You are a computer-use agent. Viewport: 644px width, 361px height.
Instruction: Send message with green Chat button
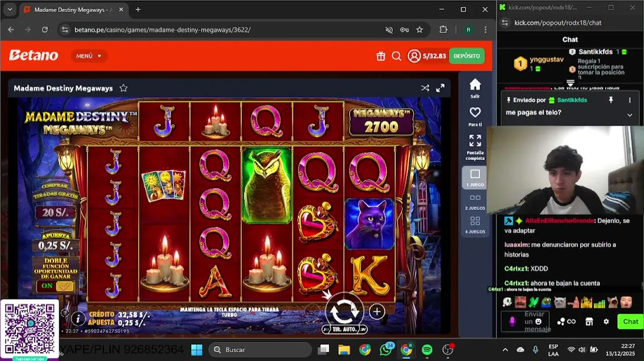[630, 321]
